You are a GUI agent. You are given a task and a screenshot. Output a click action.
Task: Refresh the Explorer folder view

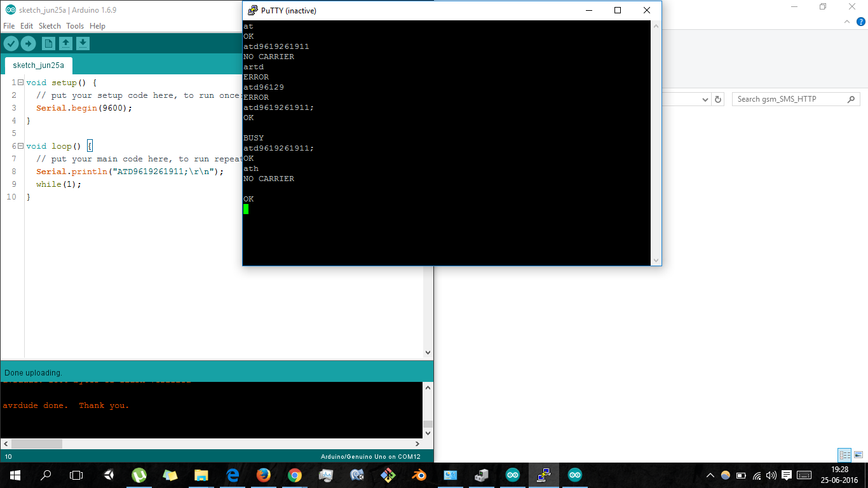[718, 99]
